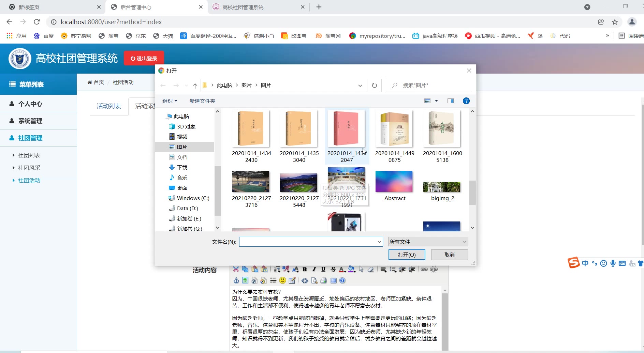Switch to the 新标签页 browser tab
This screenshot has width=644, height=353.
click(x=55, y=7)
